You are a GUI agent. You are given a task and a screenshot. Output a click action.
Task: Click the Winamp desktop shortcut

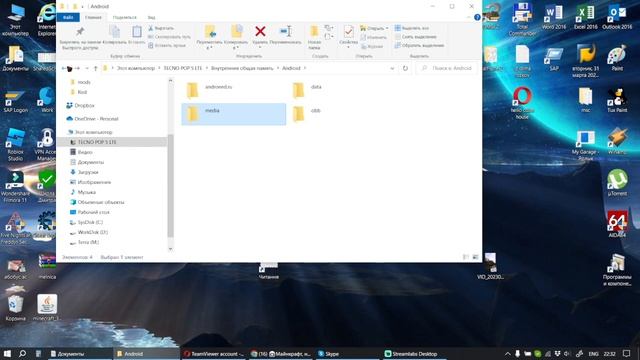click(x=617, y=142)
